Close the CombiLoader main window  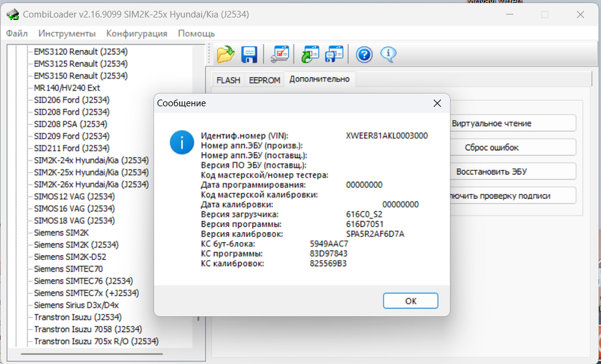(580, 14)
